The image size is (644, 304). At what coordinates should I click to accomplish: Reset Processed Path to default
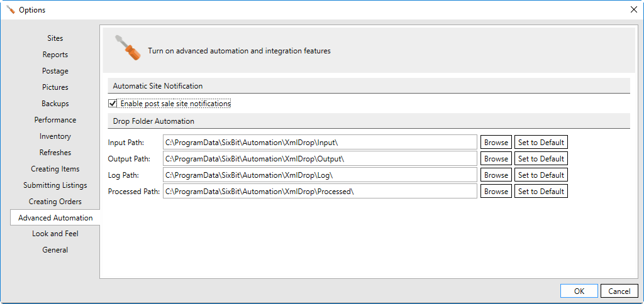point(541,191)
